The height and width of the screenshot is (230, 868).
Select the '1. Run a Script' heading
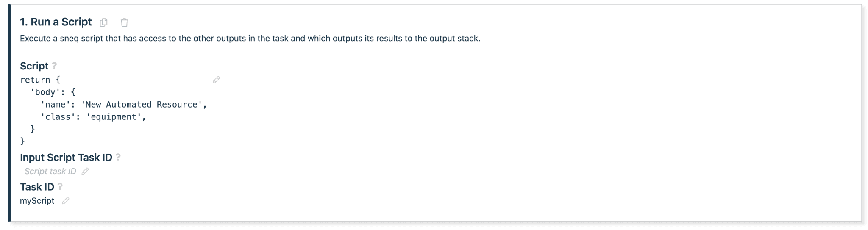[56, 22]
